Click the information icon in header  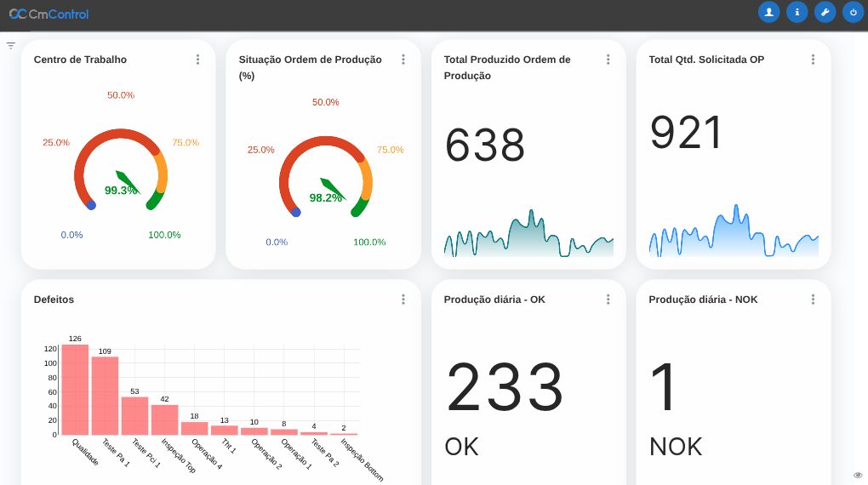(797, 12)
